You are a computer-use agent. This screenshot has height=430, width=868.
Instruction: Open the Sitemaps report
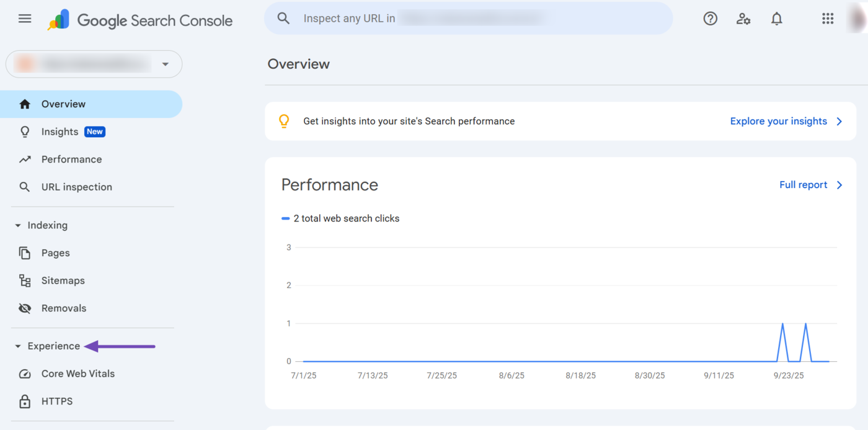(x=63, y=280)
